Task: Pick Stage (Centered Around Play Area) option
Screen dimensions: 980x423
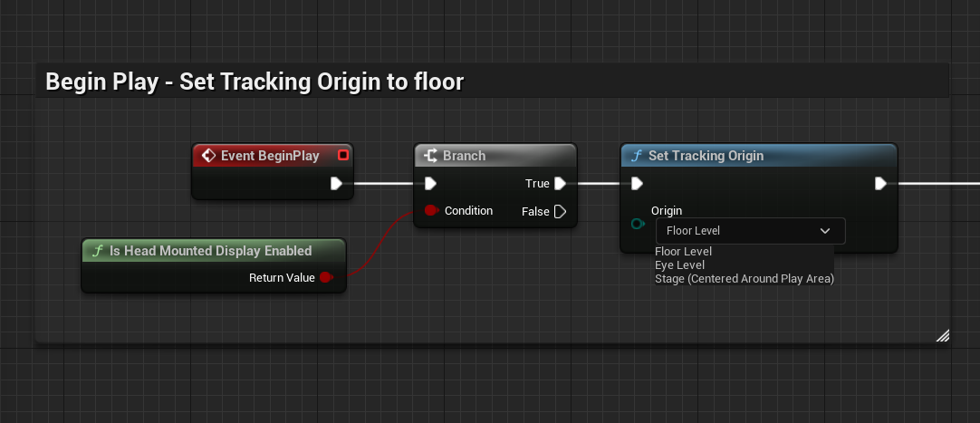Action: click(744, 279)
